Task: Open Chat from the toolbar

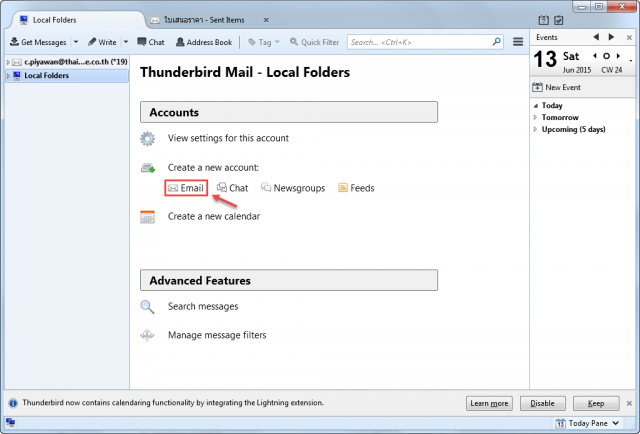Action: pos(151,42)
